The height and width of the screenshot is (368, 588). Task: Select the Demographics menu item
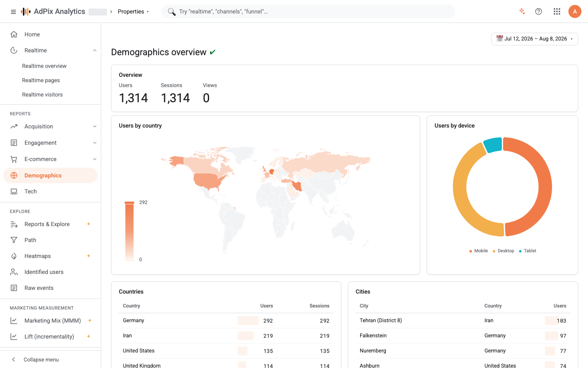point(51,175)
